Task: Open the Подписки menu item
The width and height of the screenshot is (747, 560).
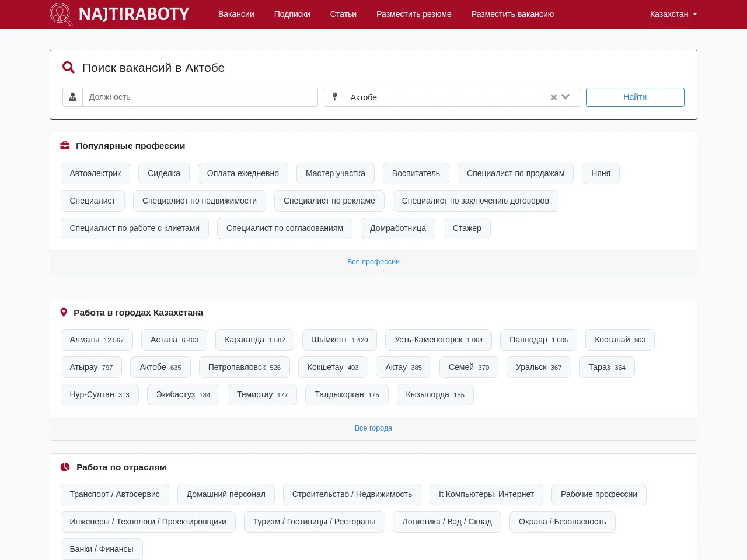Action: (292, 14)
